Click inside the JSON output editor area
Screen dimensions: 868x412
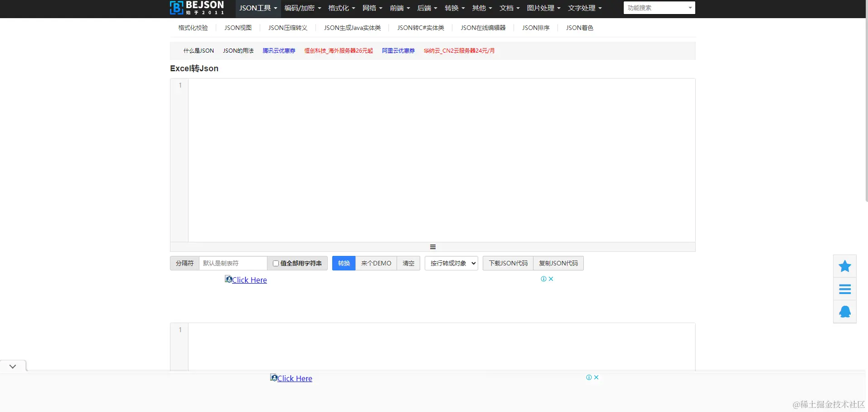[x=441, y=347]
